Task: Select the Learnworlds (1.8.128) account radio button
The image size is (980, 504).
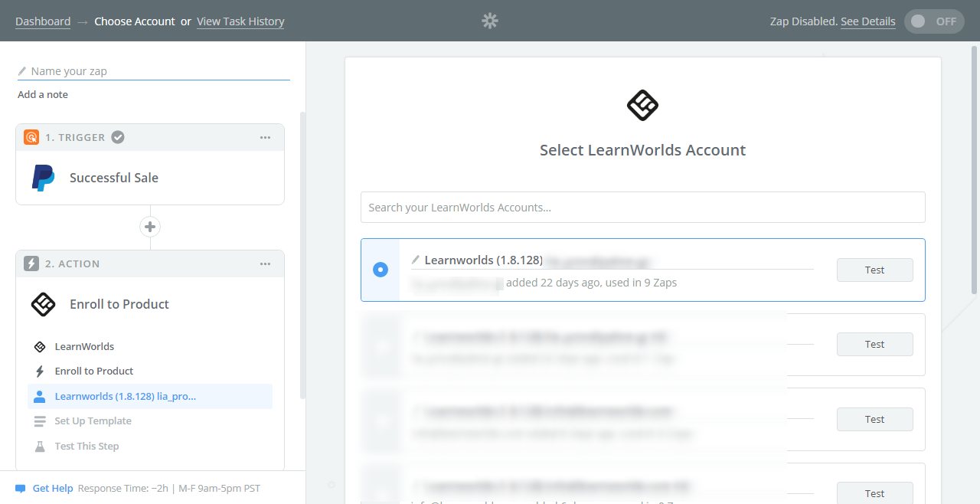Action: 381,270
